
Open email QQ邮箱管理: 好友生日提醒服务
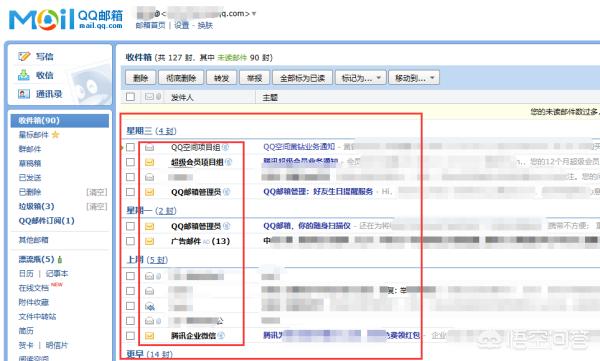point(318,191)
